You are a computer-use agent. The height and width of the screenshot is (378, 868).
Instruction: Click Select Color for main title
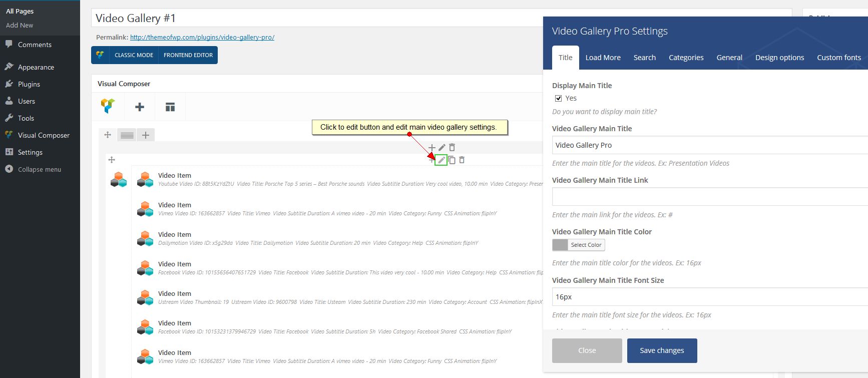[586, 245]
